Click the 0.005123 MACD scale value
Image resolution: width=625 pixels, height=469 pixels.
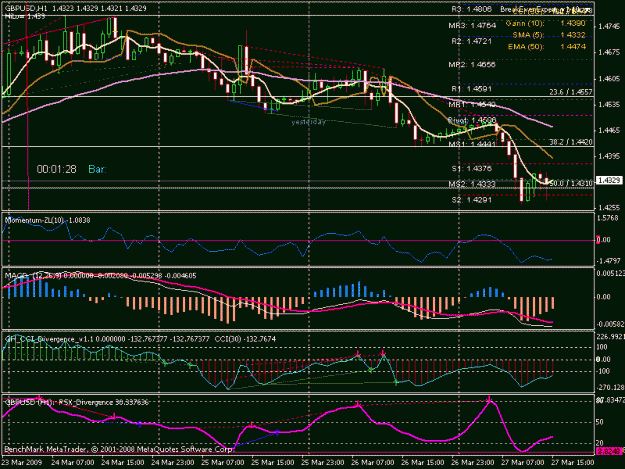(x=610, y=273)
